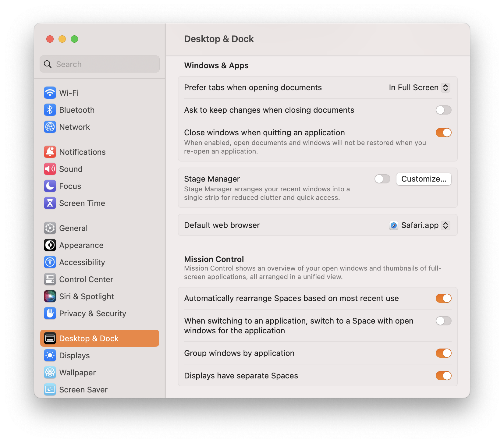Image resolution: width=504 pixels, height=443 pixels.
Task: Click the Bluetooth icon in sidebar
Action: [50, 110]
